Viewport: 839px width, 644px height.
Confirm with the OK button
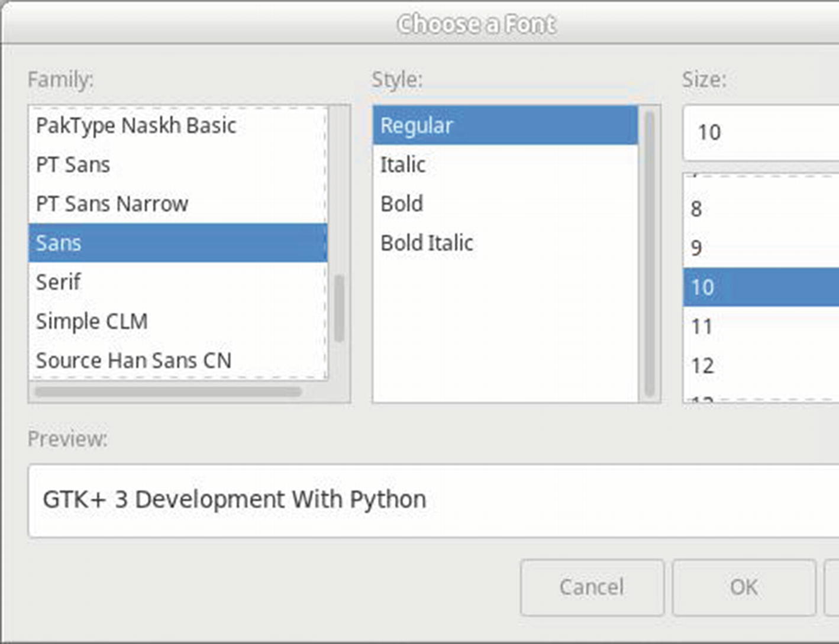point(743,587)
